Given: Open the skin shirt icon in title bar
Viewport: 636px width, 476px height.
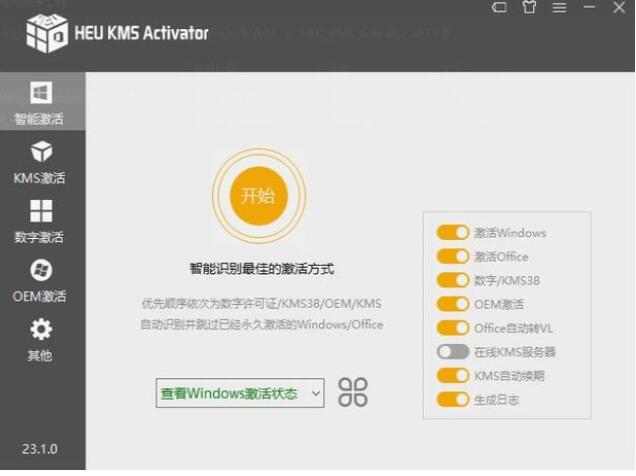Looking at the screenshot, I should tap(529, 7).
